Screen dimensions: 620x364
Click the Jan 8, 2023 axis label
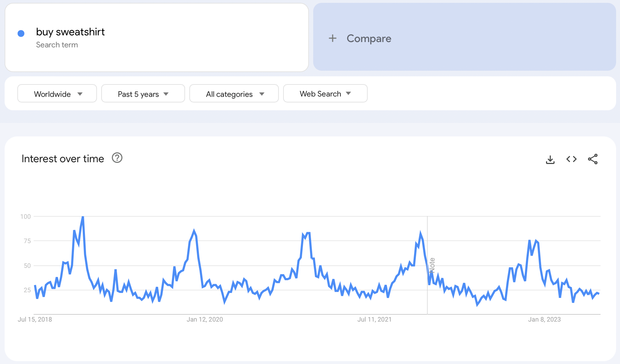tap(544, 319)
